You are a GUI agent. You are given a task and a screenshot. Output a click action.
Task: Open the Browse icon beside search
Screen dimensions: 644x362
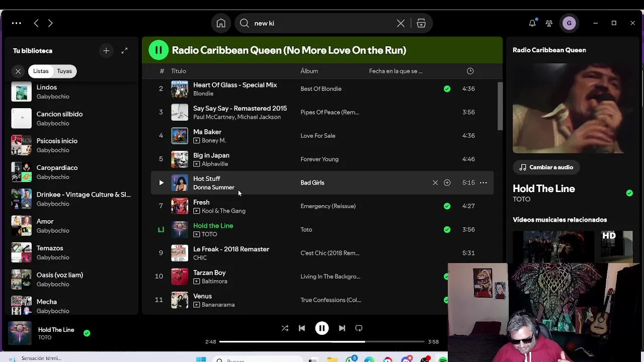(x=421, y=23)
